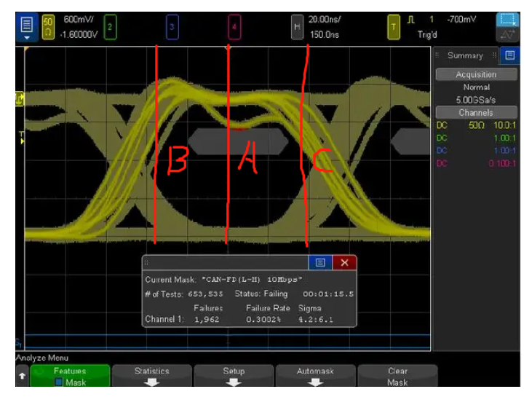Open mask test dialog menu icon
Image resolution: width=532 pixels, height=397 pixels.
pos(320,262)
